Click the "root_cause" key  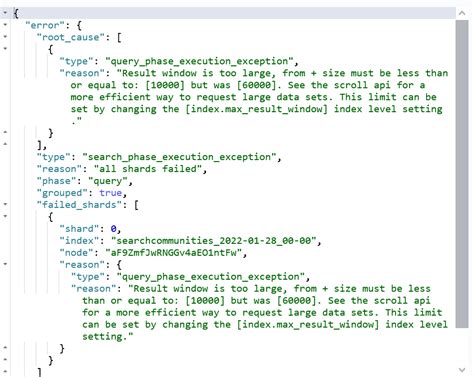click(71, 37)
